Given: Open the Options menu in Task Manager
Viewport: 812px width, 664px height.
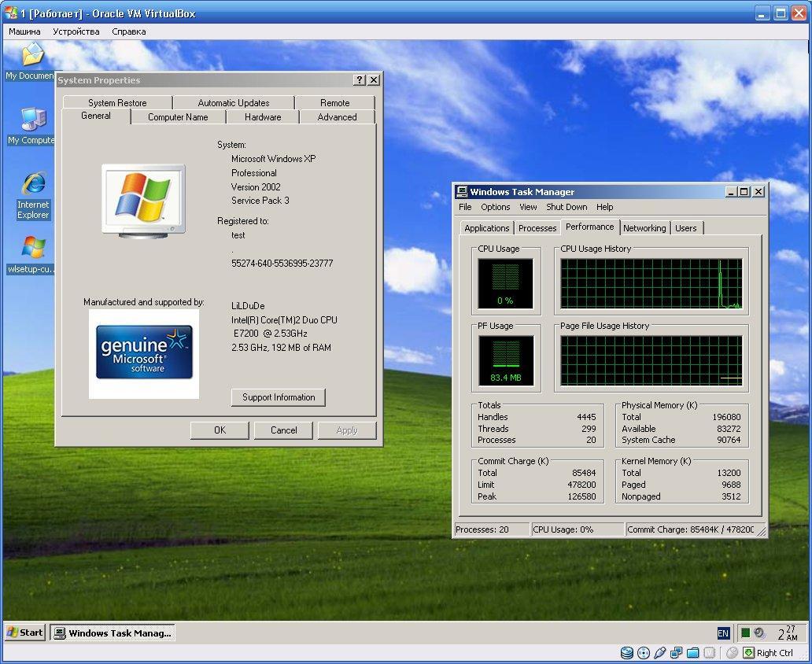Looking at the screenshot, I should click(496, 207).
